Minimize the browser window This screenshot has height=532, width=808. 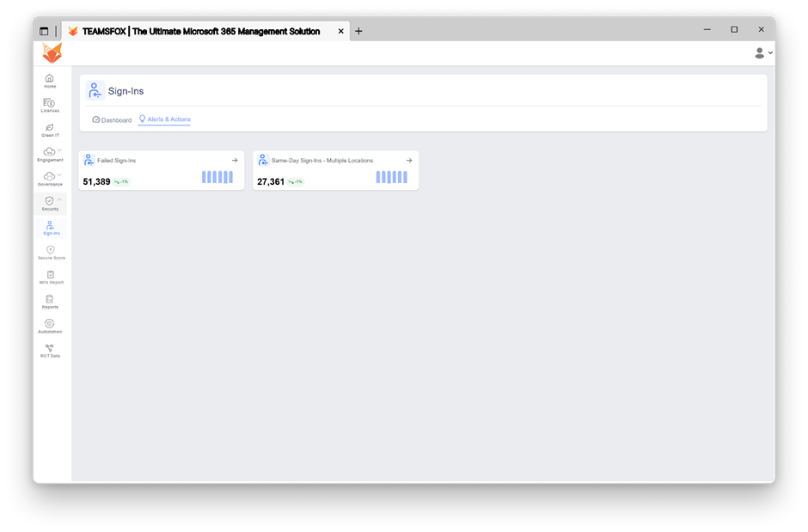tap(707, 30)
